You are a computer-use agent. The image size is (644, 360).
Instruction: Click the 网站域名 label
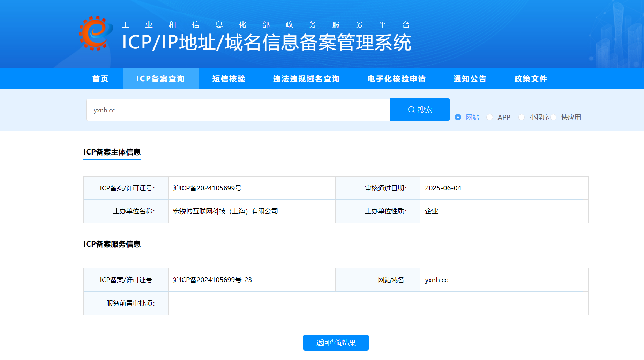pos(392,280)
